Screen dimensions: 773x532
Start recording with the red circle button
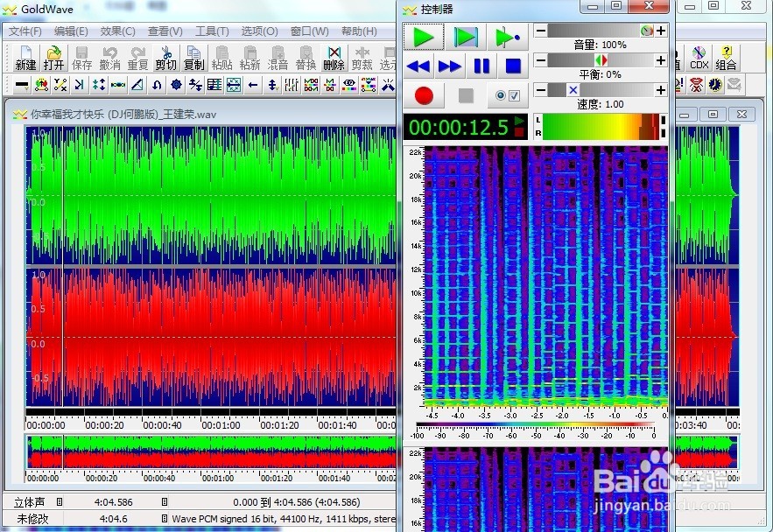(x=424, y=95)
